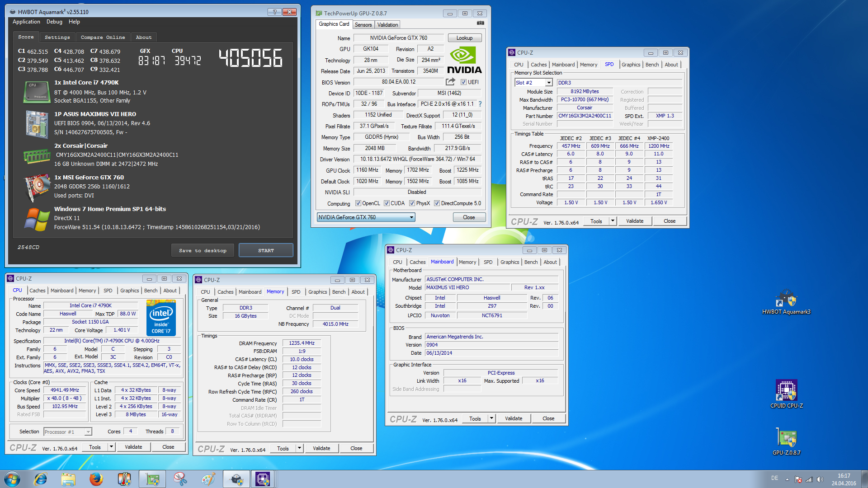Switch to Validation tab in GPU-Z

tap(387, 25)
